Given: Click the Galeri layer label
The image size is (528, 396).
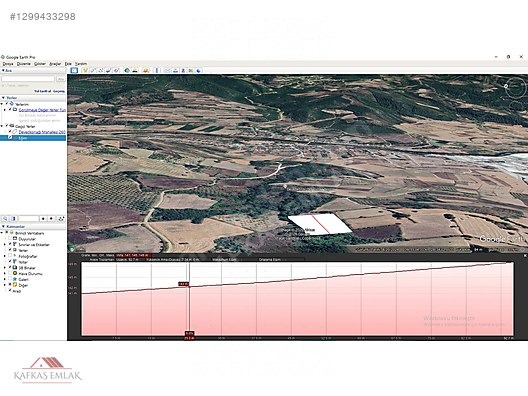Looking at the screenshot, I should click(x=24, y=279).
